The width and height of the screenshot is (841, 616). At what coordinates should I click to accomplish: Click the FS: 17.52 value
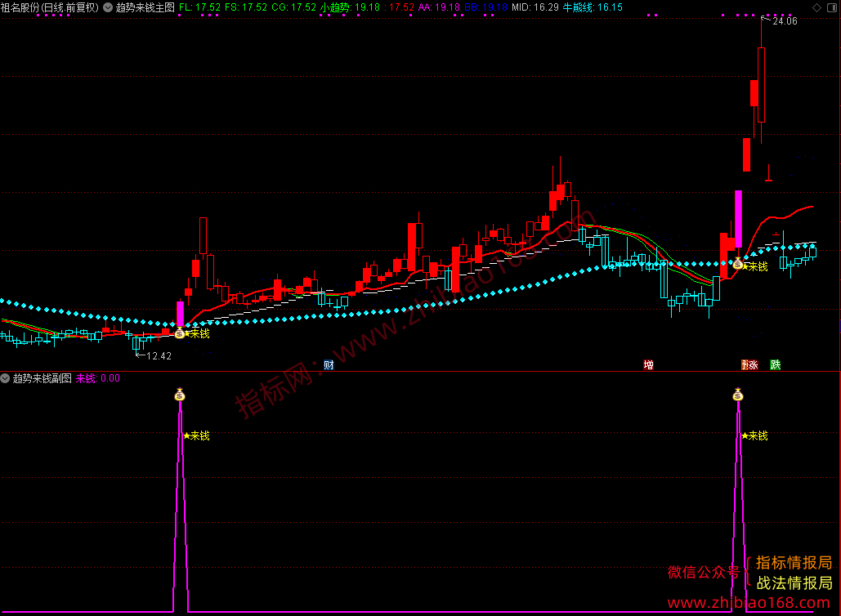coord(246,7)
